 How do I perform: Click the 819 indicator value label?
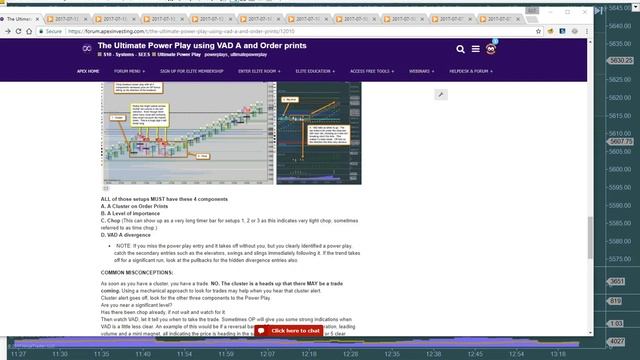coord(615,301)
